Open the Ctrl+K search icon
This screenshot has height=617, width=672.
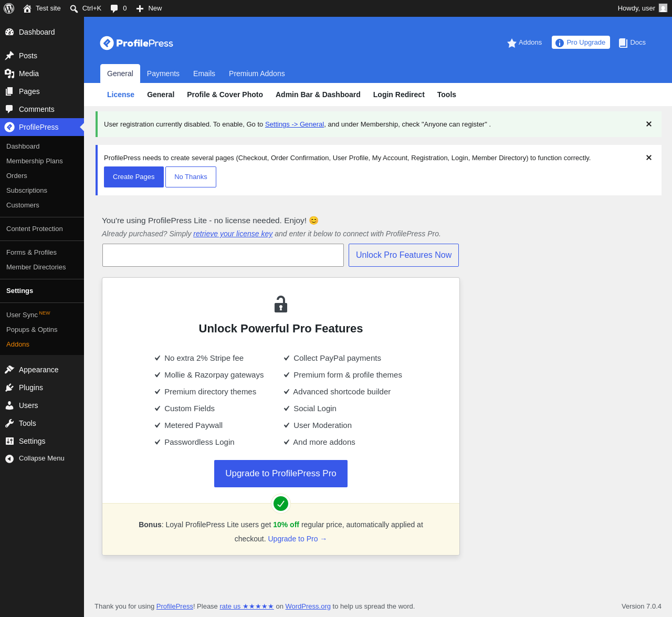pyautogui.click(x=74, y=9)
